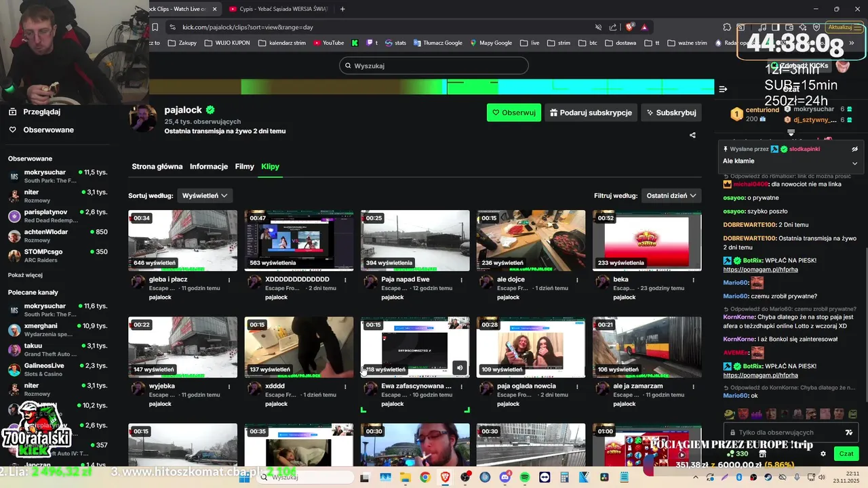Viewport: 868px width, 488px height.
Task: Open Discord from the taskbar
Action: tap(505, 477)
